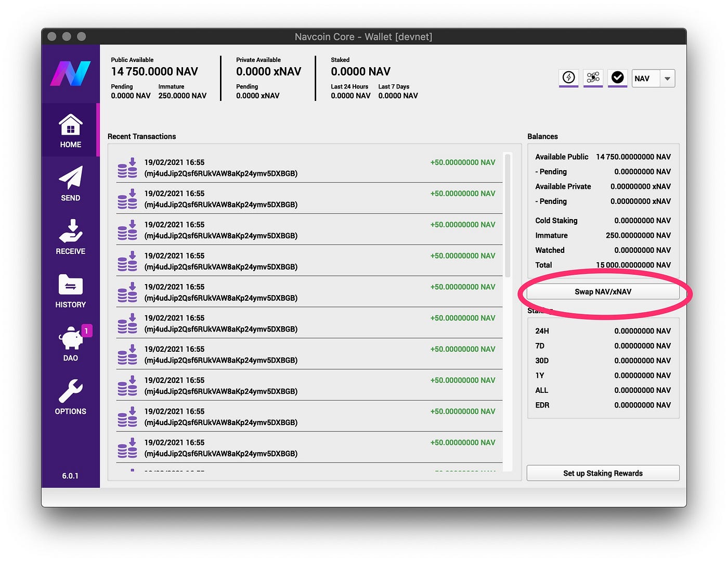
Task: Click the Cold Staking balance row
Action: 603,221
